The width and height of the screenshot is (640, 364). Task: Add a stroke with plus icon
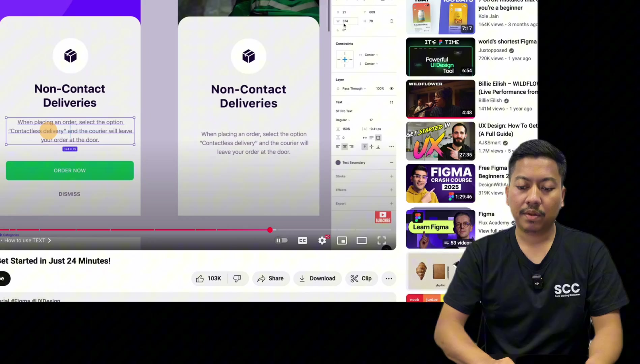click(391, 176)
